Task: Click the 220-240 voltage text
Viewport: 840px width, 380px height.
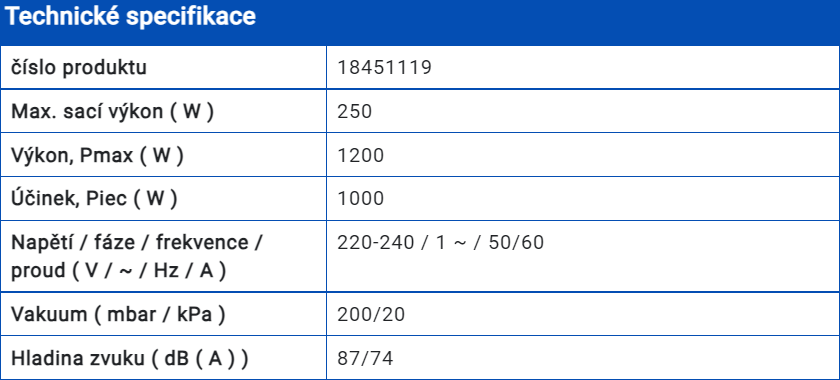Action: [x=376, y=243]
